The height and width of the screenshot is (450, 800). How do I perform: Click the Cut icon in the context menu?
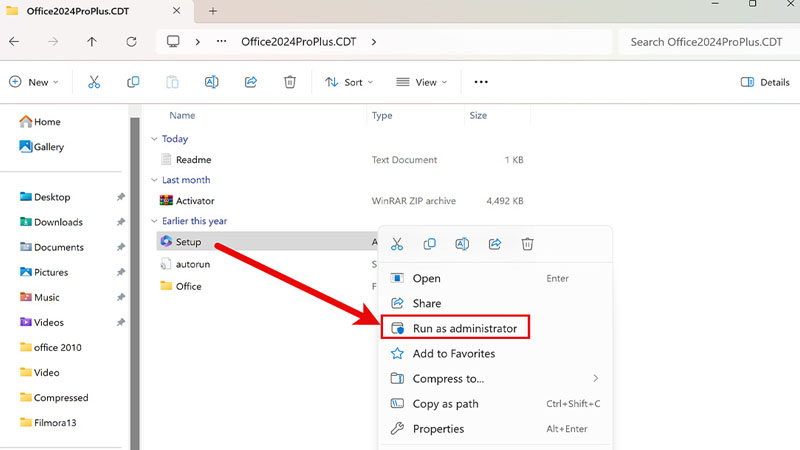click(397, 244)
